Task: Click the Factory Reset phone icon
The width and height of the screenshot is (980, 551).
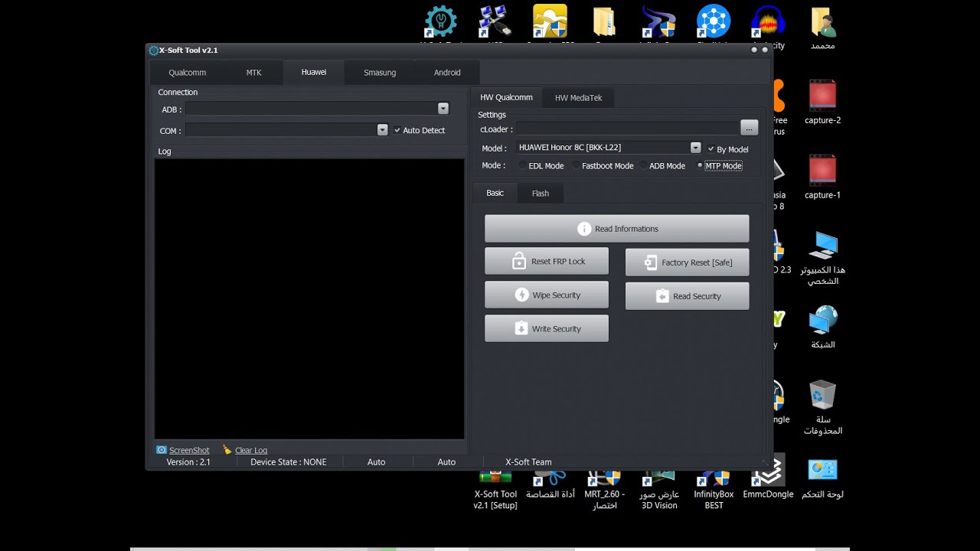Action: click(651, 262)
